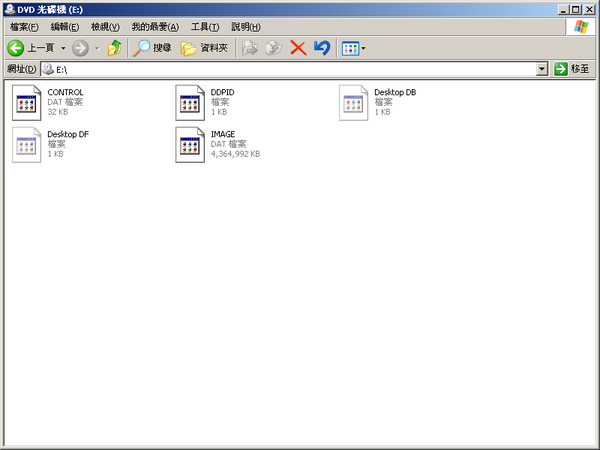Click the red Delete X icon

pyautogui.click(x=298, y=48)
